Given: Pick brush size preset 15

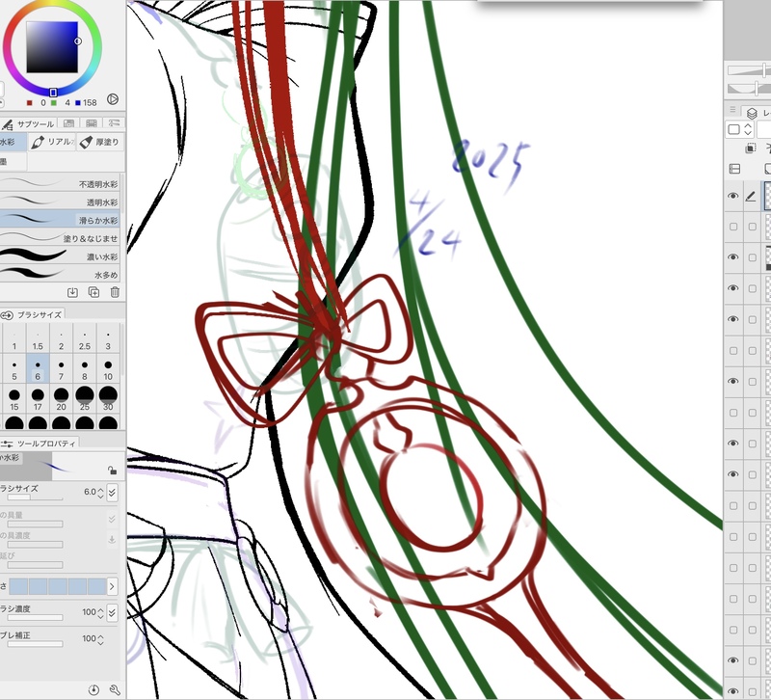Looking at the screenshot, I should pyautogui.click(x=14, y=399).
